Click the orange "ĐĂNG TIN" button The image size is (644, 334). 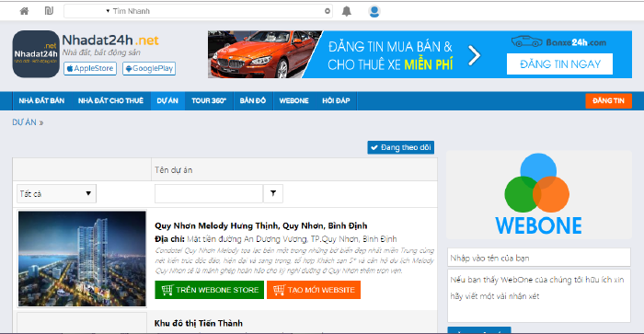608,100
